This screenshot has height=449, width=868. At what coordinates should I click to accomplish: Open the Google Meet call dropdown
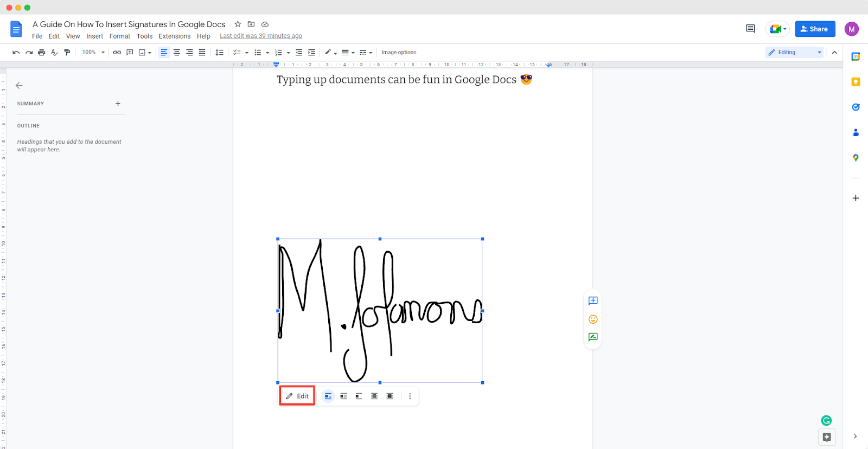pyautogui.click(x=777, y=29)
